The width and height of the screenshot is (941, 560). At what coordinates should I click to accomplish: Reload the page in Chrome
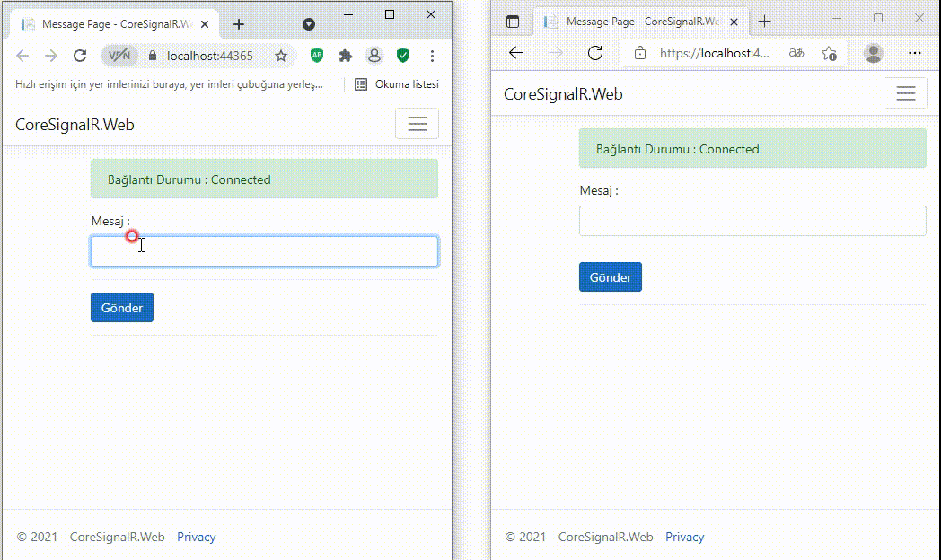click(x=80, y=56)
